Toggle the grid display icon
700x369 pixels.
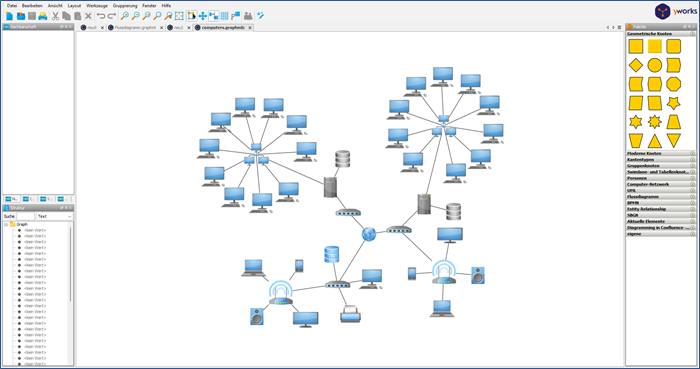[225, 16]
